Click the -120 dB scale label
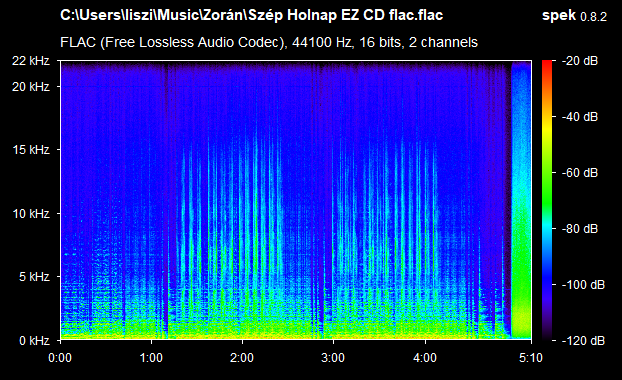This screenshot has width=622, height=380. pyautogui.click(x=583, y=341)
